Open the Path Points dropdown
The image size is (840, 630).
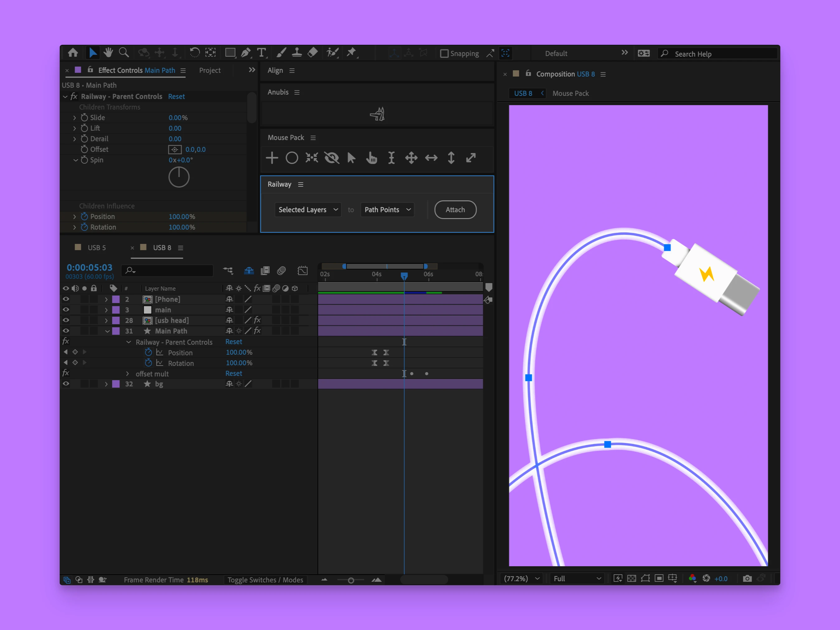(x=387, y=210)
